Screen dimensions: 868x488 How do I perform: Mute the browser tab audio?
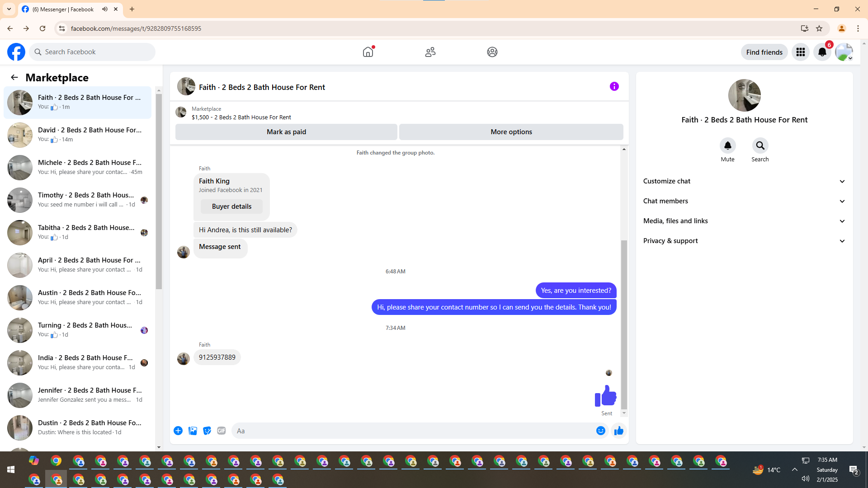pyautogui.click(x=105, y=9)
